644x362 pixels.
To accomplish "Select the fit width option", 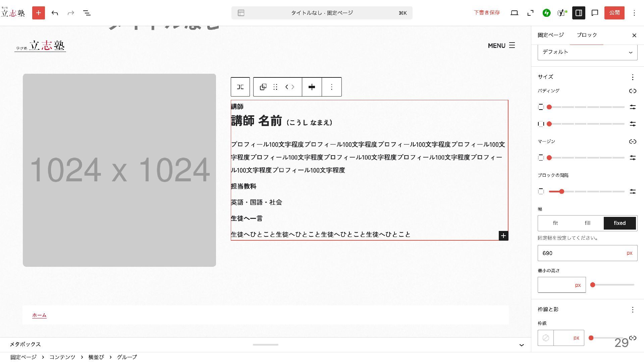I will (555, 223).
